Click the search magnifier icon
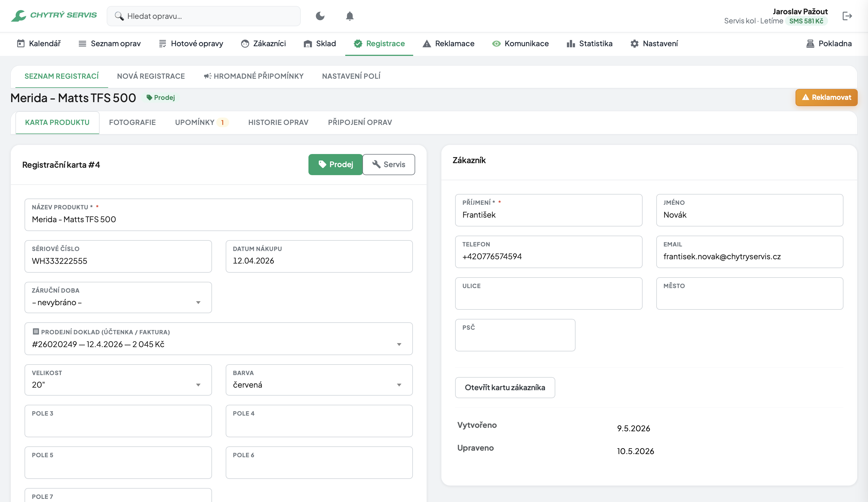868x502 pixels. (x=119, y=16)
